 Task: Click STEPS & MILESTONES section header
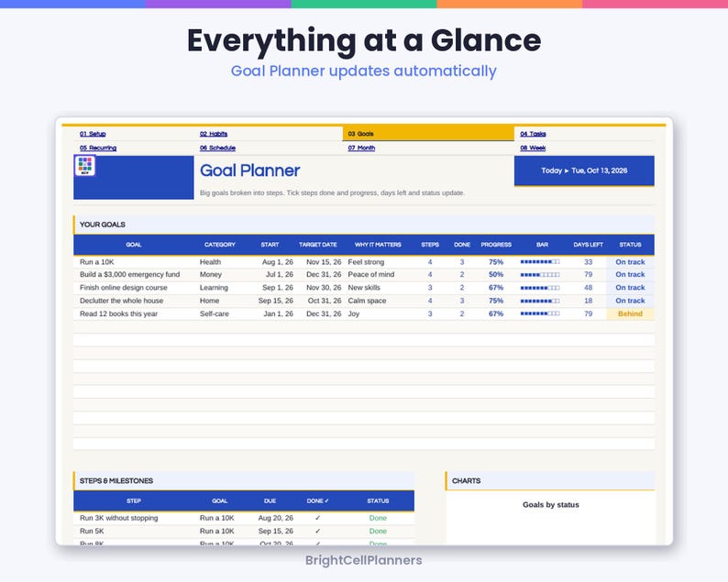tap(244, 481)
